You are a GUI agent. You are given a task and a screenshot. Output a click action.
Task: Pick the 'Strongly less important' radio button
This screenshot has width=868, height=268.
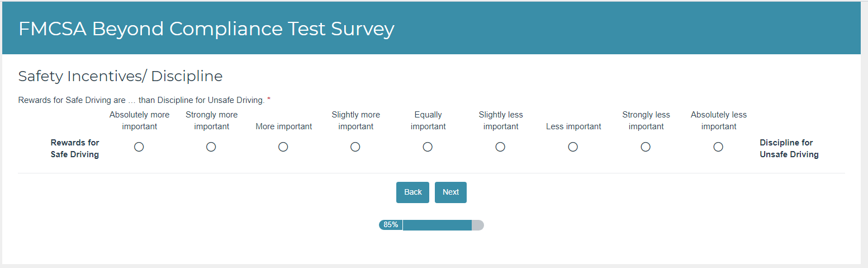646,147
